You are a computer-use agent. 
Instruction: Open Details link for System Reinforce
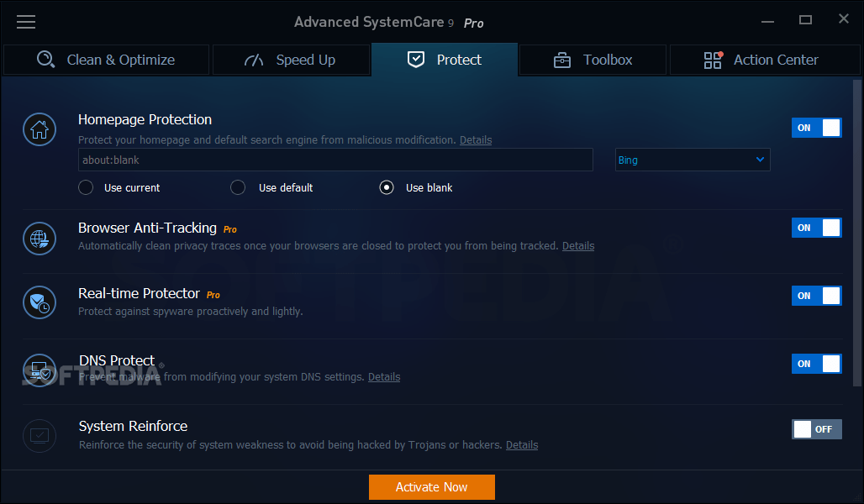click(522, 444)
